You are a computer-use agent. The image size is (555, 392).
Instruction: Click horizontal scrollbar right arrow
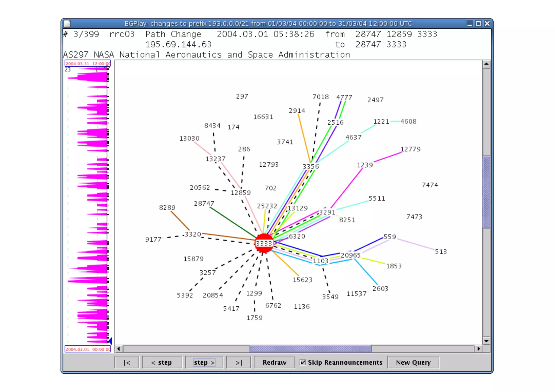pyautogui.click(x=479, y=349)
